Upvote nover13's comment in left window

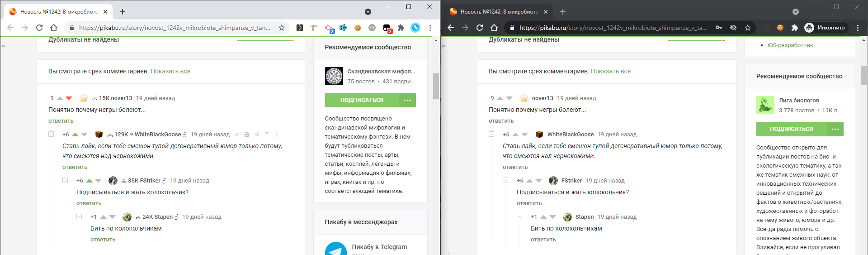[60, 98]
